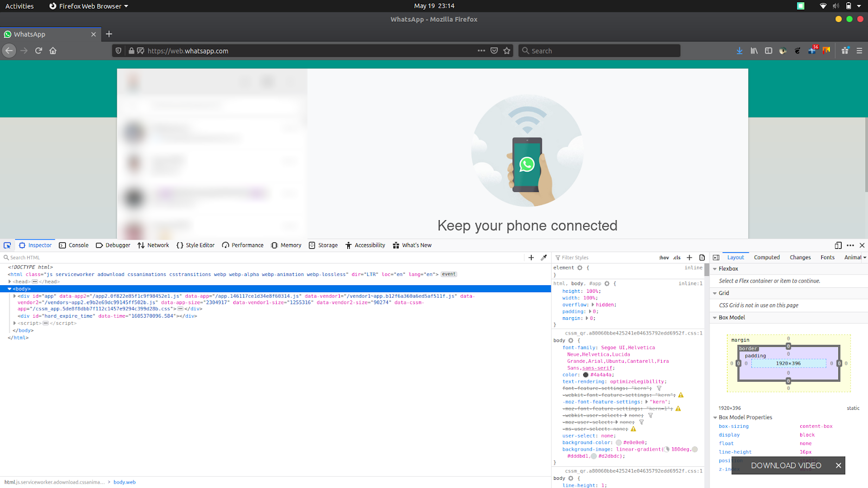Open the Firefox hamburger menu
Image resolution: width=868 pixels, height=488 pixels.
859,51
